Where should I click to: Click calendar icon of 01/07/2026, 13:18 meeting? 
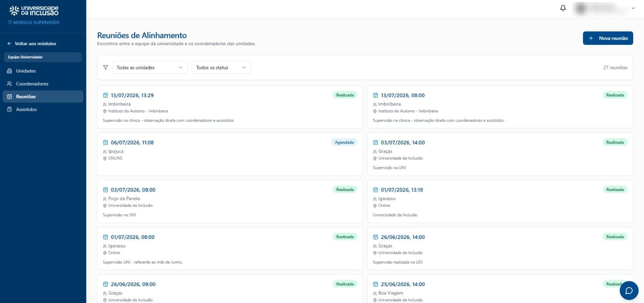[x=376, y=190]
